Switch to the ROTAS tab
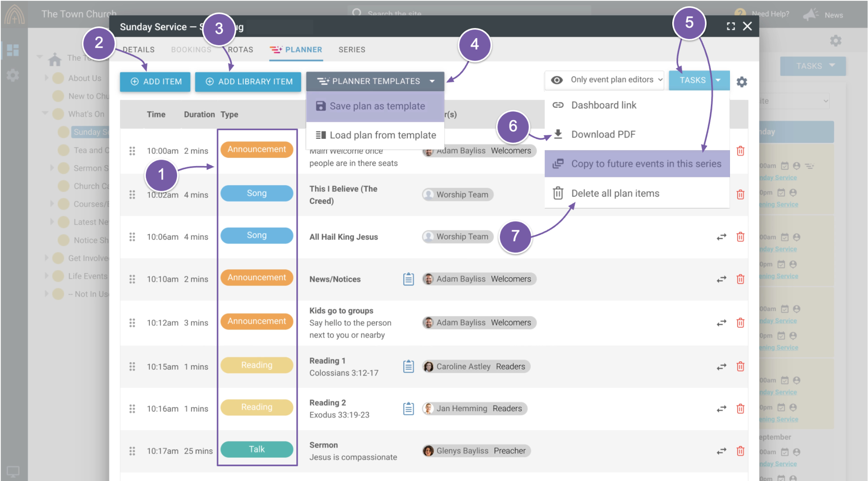This screenshot has height=481, width=868. click(240, 49)
